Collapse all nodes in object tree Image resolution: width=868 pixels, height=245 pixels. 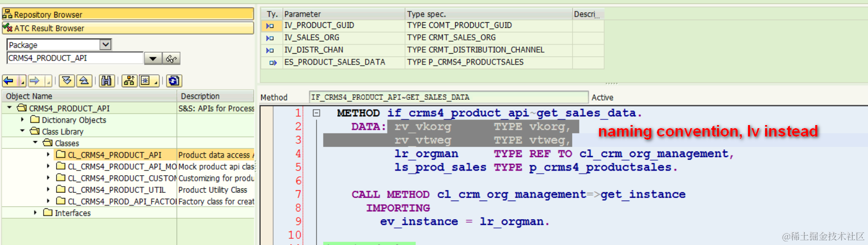coord(84,81)
